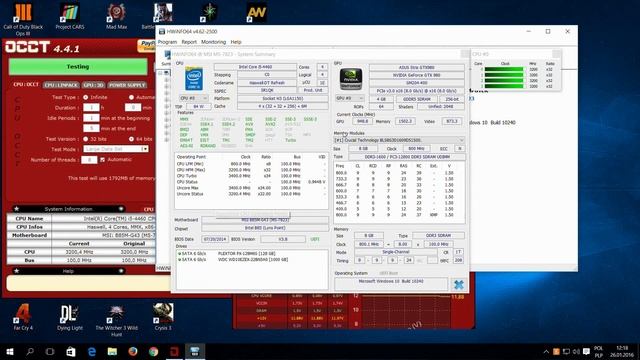Click the clock showing 12:18 on the taskbar
640x360 pixels.
[622, 348]
